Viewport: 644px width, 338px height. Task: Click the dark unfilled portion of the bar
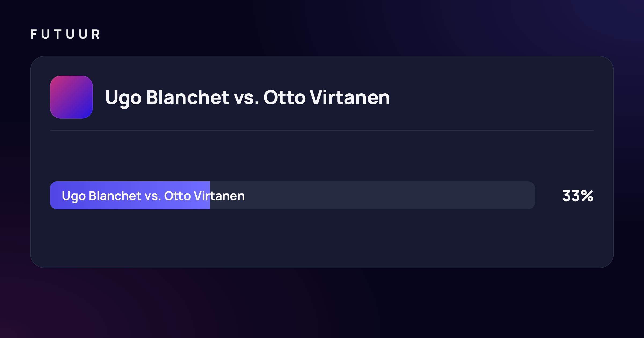[372, 195]
